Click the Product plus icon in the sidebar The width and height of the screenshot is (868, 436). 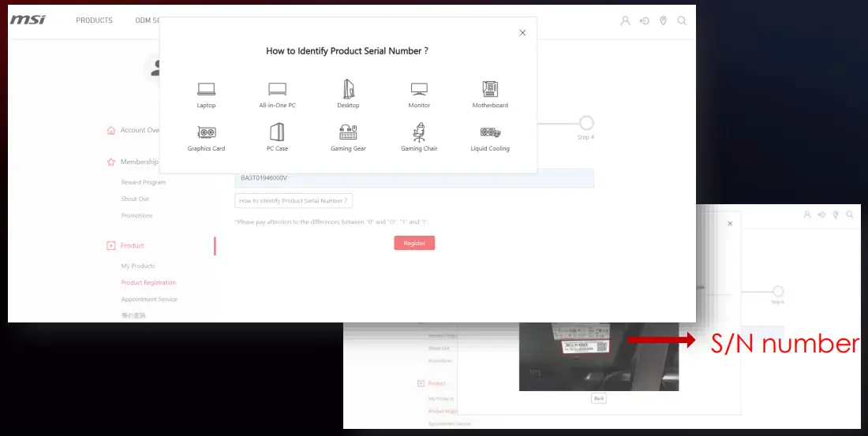click(x=110, y=246)
